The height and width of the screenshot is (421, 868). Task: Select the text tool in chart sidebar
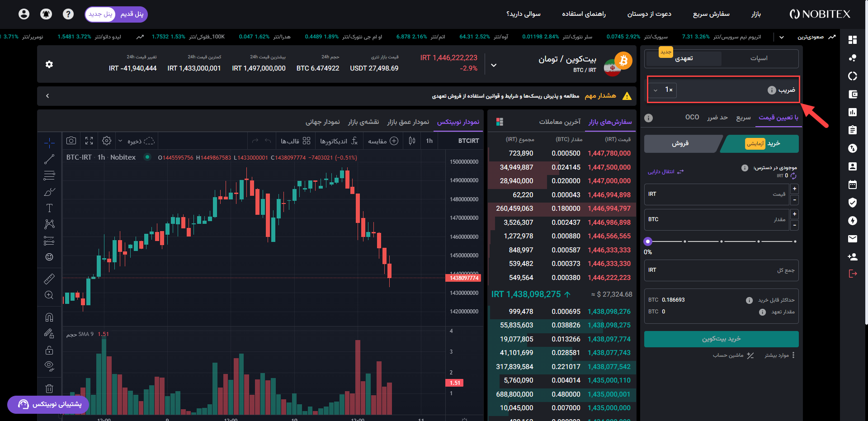pyautogui.click(x=49, y=208)
